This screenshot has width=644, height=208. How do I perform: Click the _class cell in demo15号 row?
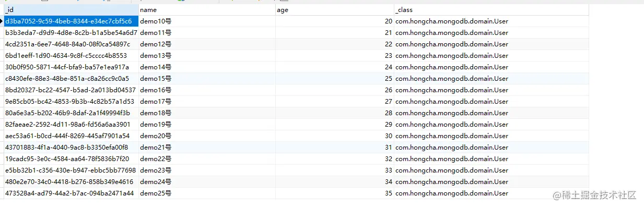click(x=491, y=79)
